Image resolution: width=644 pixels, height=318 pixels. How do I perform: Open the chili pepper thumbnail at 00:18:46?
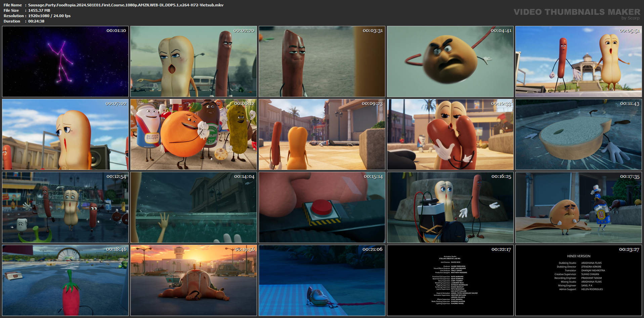click(65, 280)
